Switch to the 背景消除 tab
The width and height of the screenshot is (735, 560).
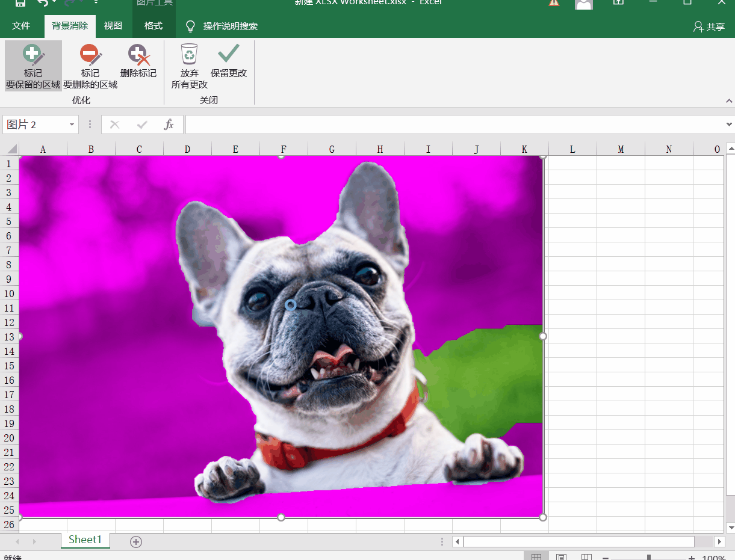pyautogui.click(x=70, y=26)
